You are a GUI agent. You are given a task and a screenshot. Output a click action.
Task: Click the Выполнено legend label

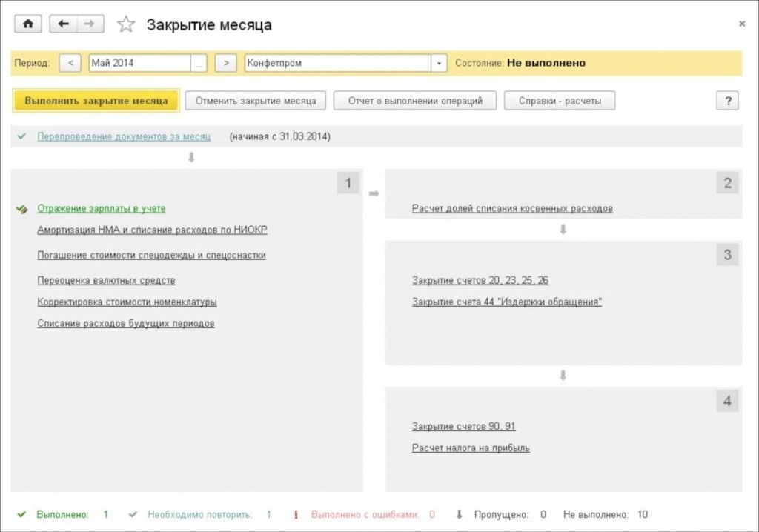point(63,514)
